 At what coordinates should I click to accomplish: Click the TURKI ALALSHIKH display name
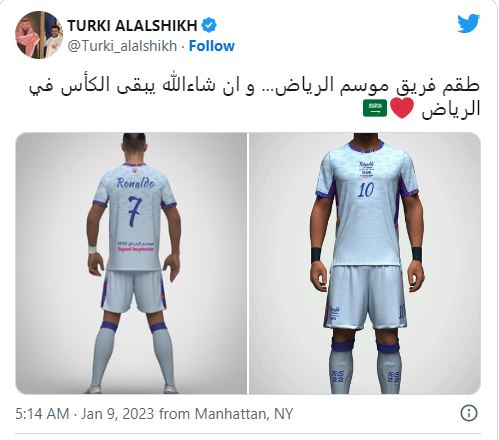tap(132, 26)
